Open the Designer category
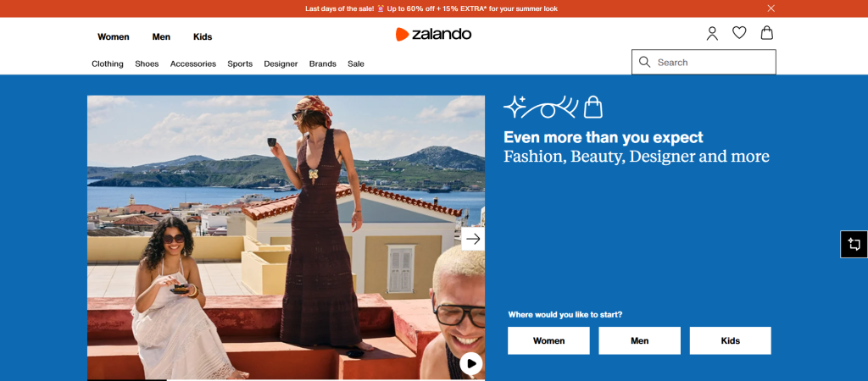868x381 pixels. pyautogui.click(x=281, y=63)
